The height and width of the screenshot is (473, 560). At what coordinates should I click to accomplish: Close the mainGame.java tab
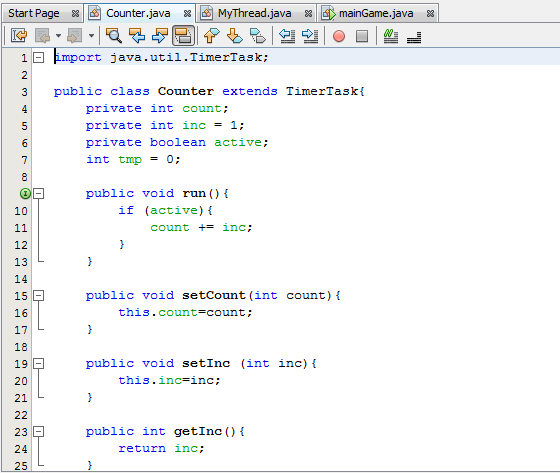point(430,14)
